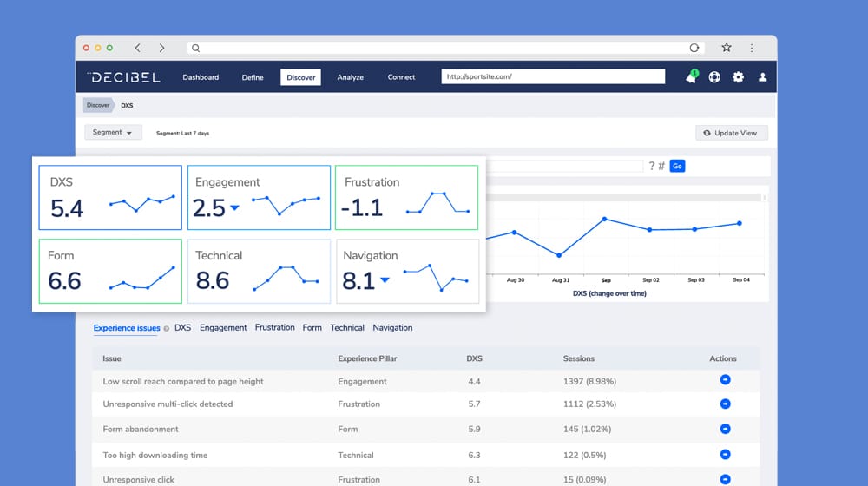Click the hash symbol beside Go
Viewport: 868px width, 486px height.
tap(661, 166)
